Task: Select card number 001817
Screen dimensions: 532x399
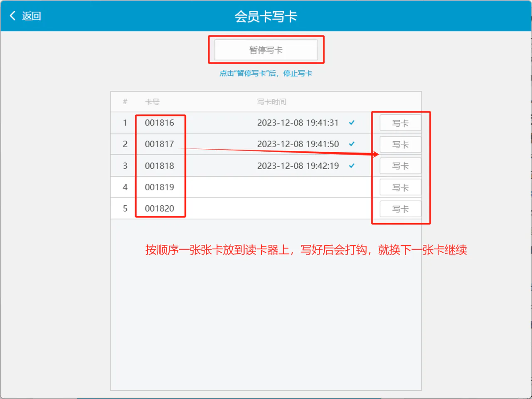Action: (160, 144)
